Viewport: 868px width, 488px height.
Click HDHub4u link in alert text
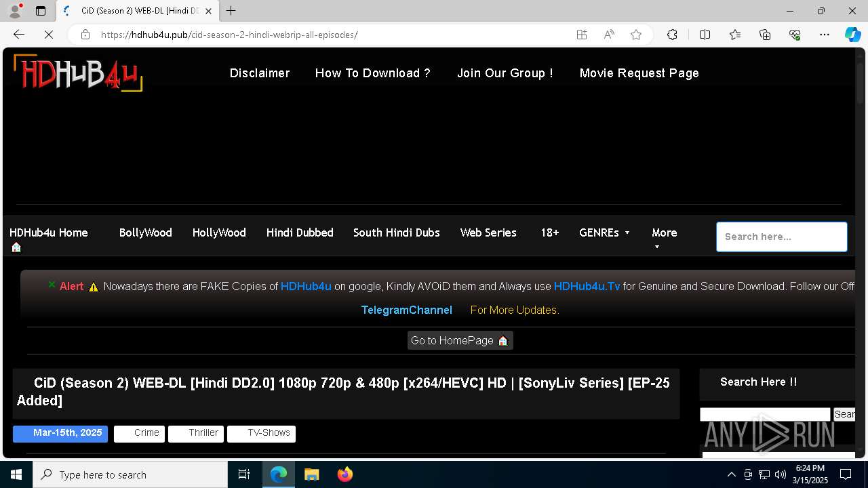point(306,287)
